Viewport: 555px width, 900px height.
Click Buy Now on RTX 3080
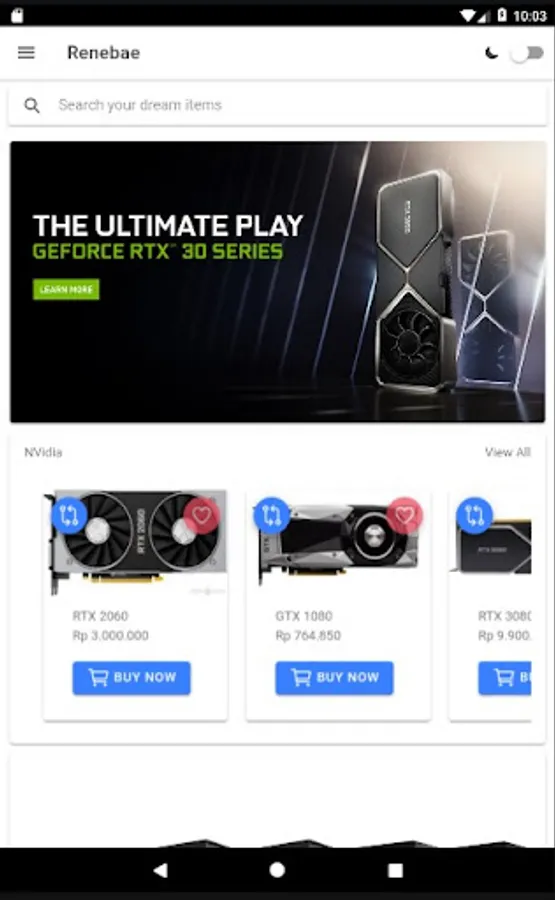tap(505, 678)
